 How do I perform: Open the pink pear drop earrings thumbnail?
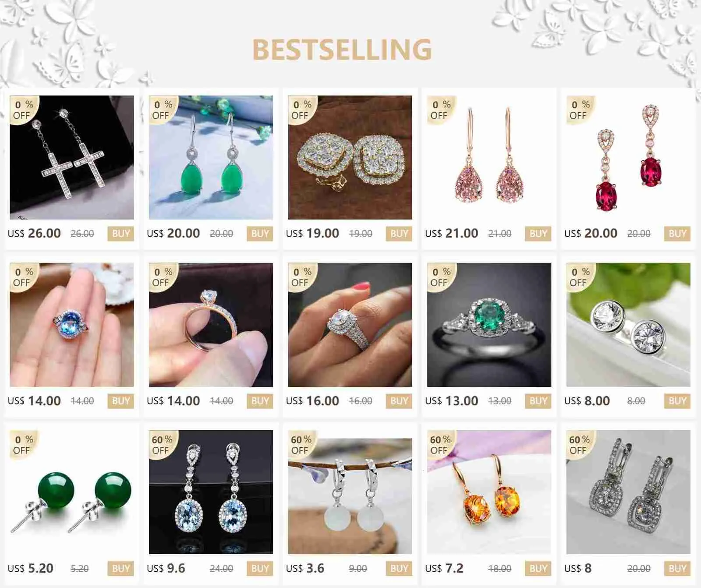pyautogui.click(x=489, y=157)
